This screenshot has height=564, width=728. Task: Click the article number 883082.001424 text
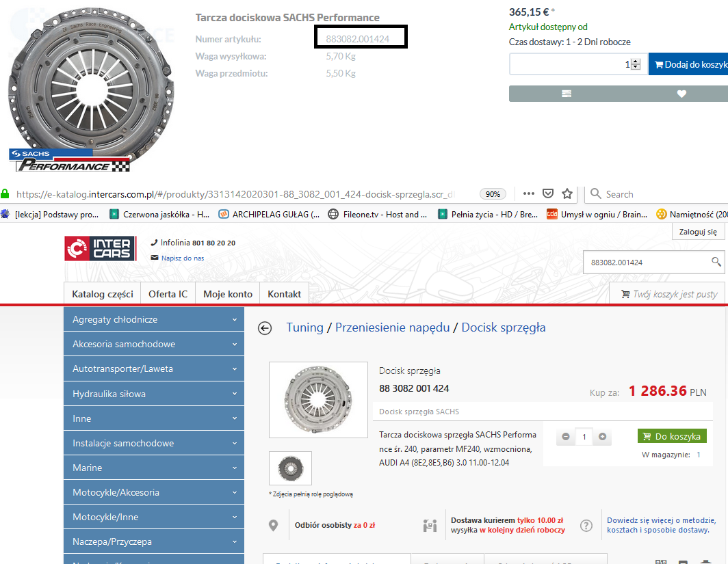tap(357, 39)
